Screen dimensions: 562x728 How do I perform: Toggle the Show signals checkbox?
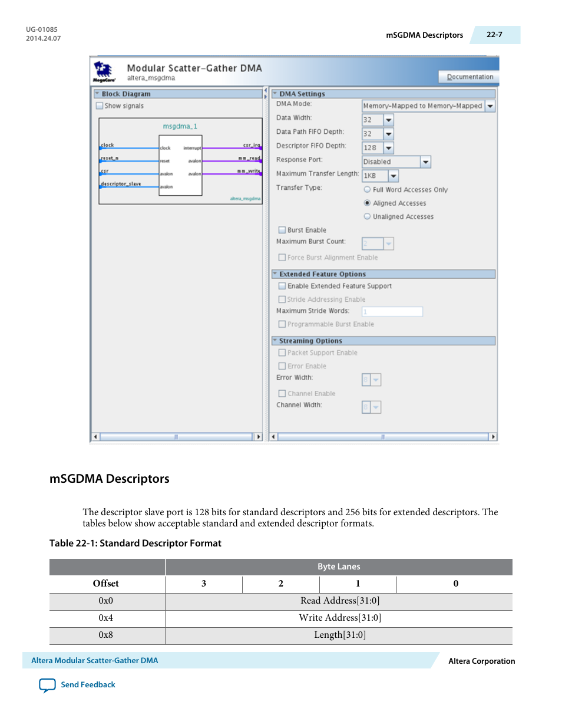pos(99,106)
